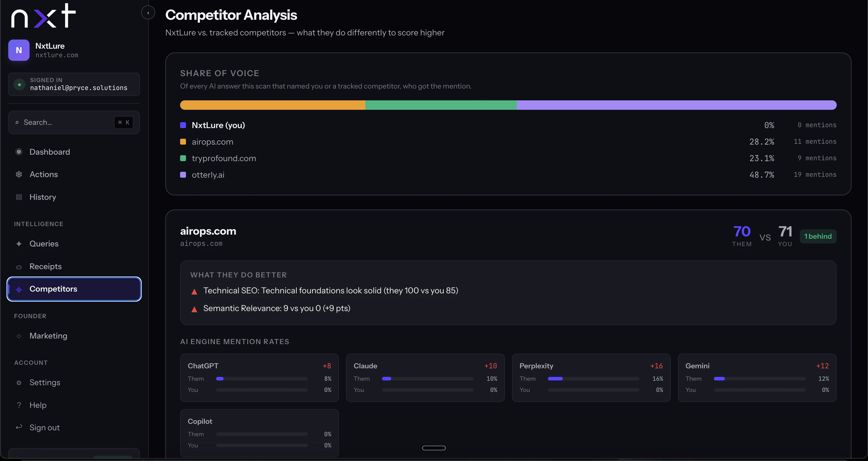Image resolution: width=868 pixels, height=461 pixels.
Task: Click the green tryprofound.com legend swatch
Action: tap(183, 158)
